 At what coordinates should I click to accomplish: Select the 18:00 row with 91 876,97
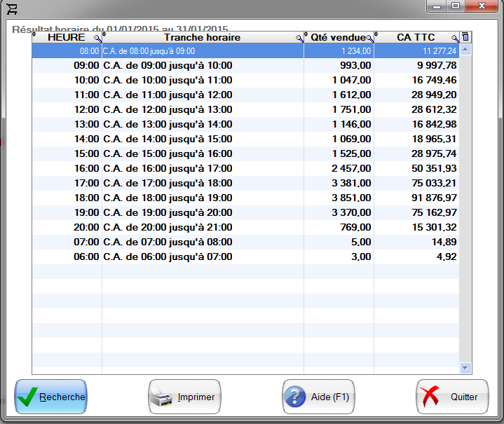click(x=245, y=198)
